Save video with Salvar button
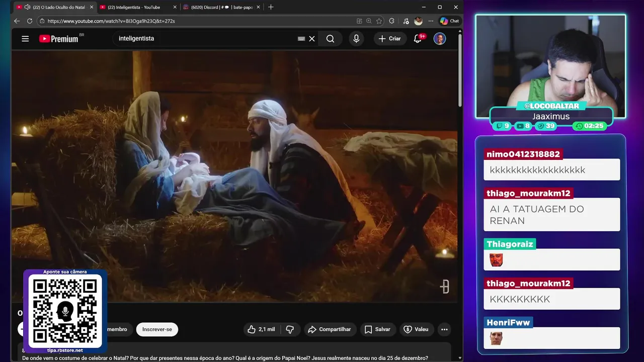This screenshot has width=644, height=362. click(x=377, y=329)
